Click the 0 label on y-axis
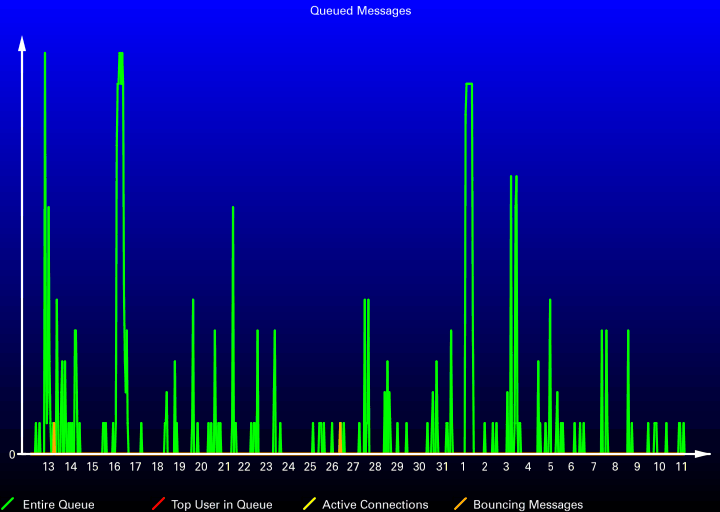The height and width of the screenshot is (512, 720). pos(12,454)
